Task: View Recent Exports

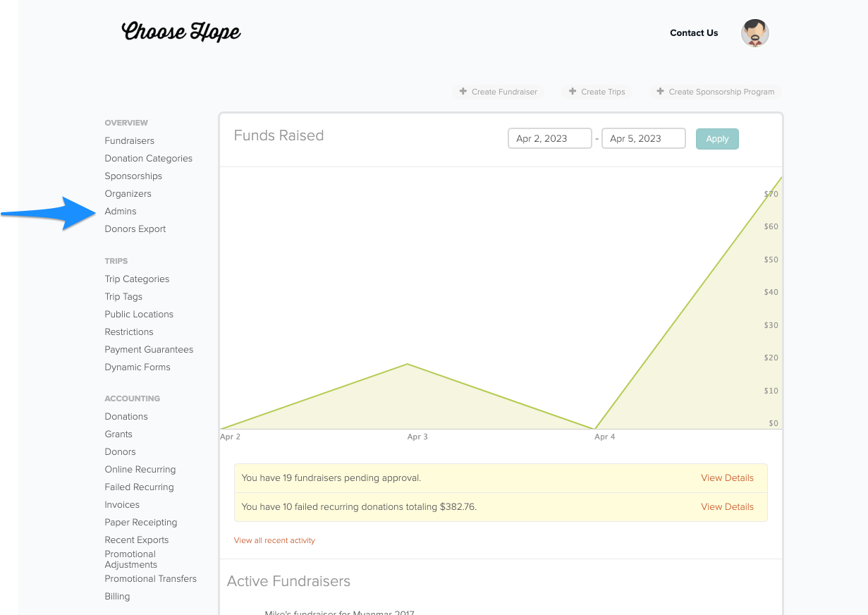Action: point(137,540)
